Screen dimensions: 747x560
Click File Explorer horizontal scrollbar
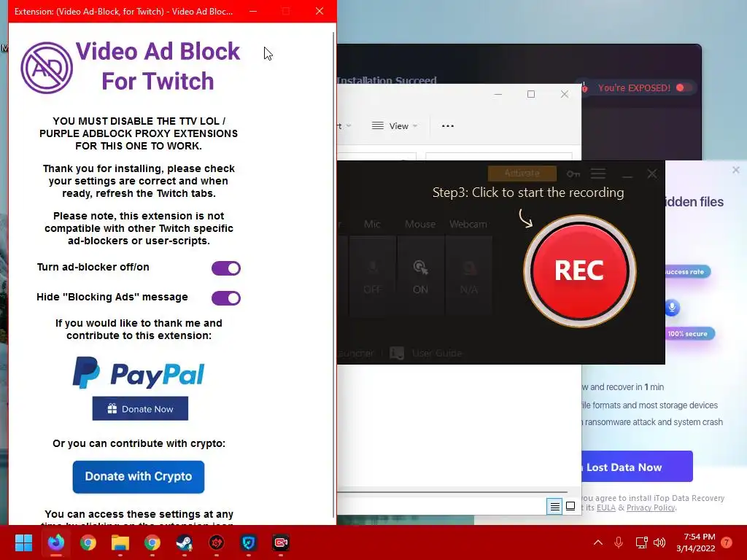pos(452,492)
